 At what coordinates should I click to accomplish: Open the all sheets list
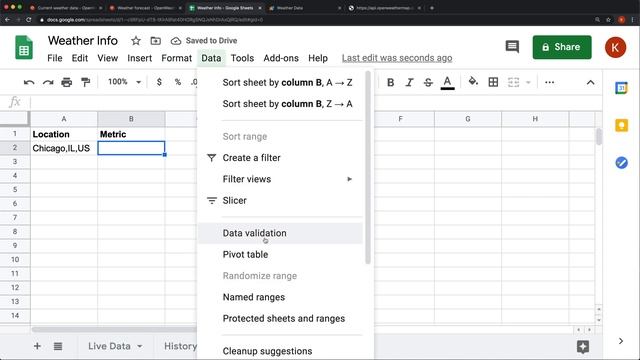(x=58, y=346)
